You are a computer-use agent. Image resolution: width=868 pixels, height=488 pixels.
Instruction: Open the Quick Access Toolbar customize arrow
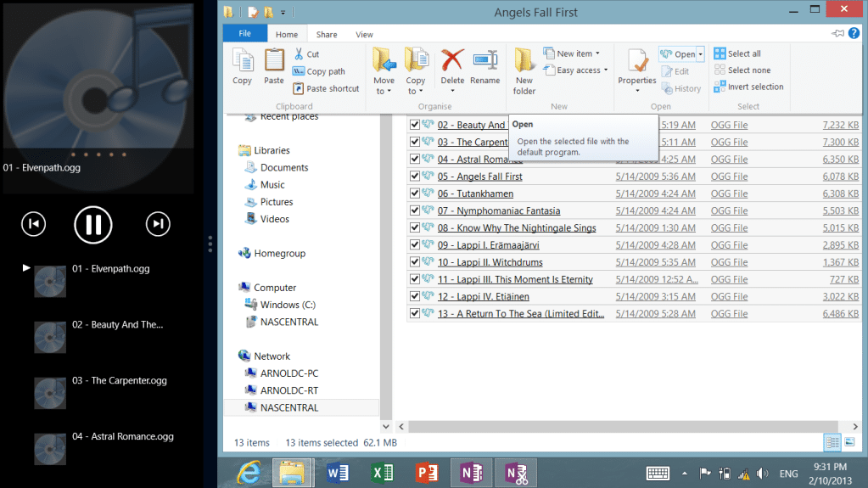click(283, 12)
